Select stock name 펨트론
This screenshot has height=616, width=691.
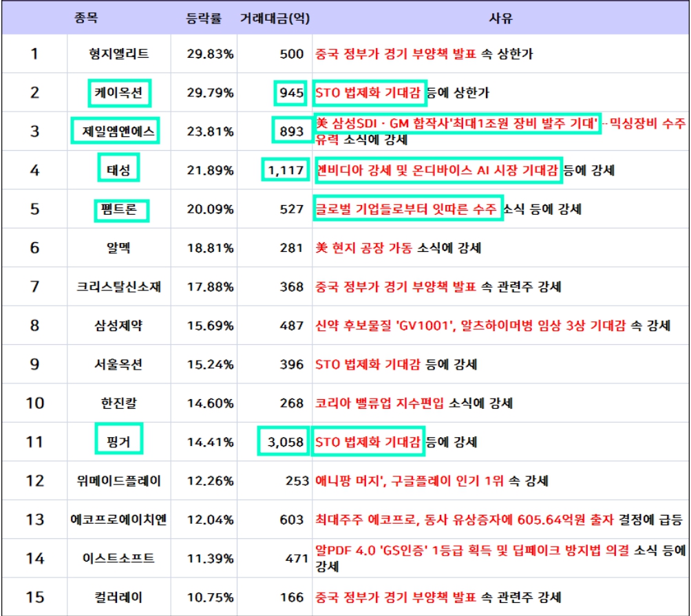tap(119, 209)
